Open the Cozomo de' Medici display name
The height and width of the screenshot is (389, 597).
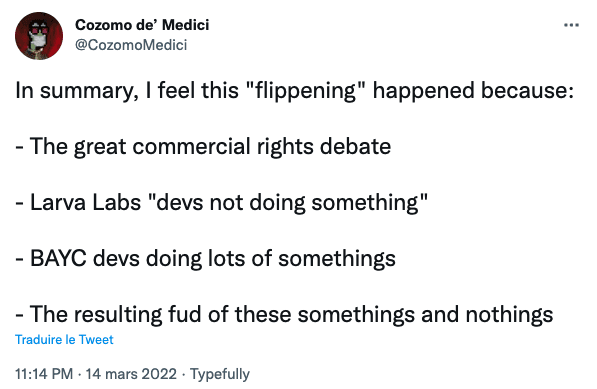(142, 25)
